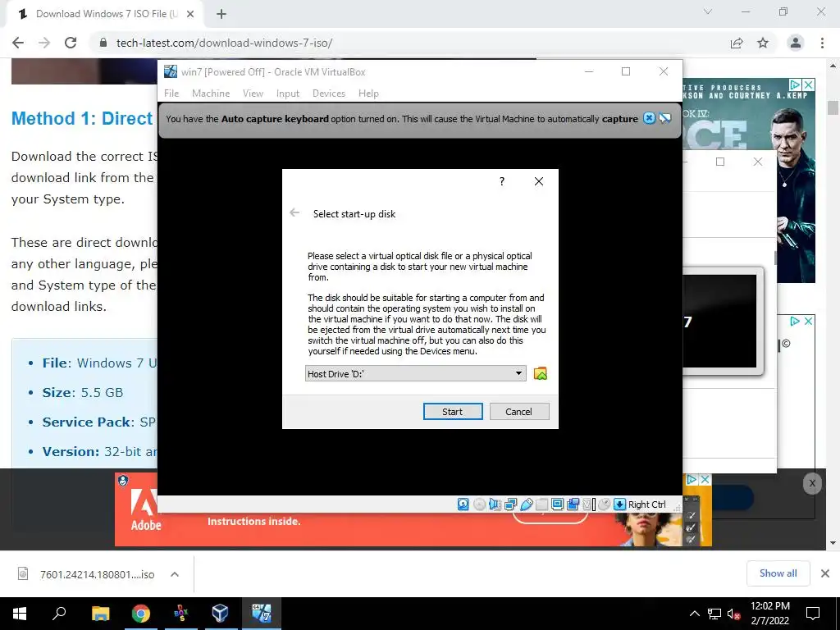Click the back arrow in Select start-up disk dialog
This screenshot has height=630, width=840.
tap(294, 212)
